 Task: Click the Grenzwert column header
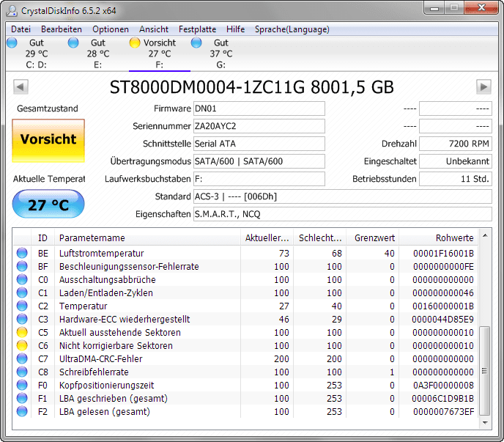point(373,237)
